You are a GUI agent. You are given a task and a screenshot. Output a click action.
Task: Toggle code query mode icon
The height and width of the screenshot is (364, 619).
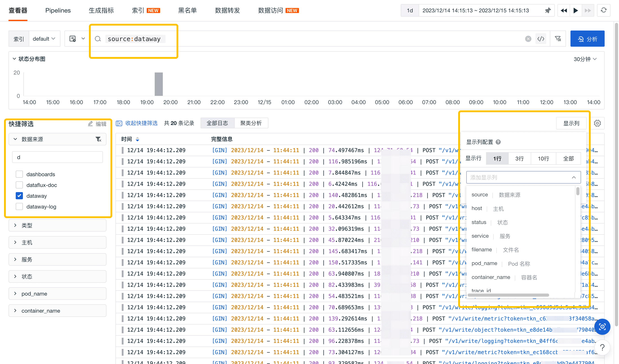541,39
